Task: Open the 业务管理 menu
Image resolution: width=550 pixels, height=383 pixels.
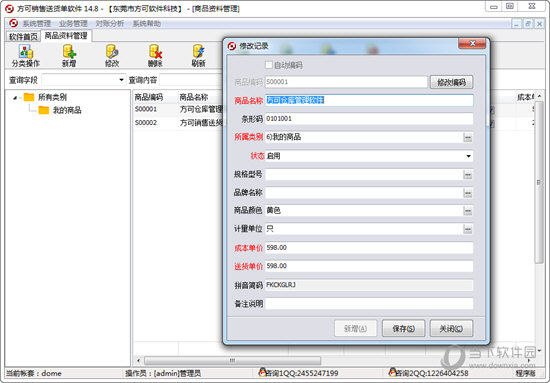Action: (x=73, y=23)
